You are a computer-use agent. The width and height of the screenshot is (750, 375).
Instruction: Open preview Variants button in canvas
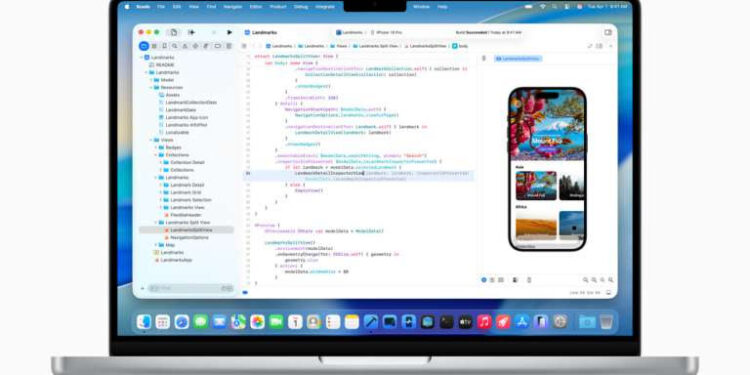pos(501,280)
